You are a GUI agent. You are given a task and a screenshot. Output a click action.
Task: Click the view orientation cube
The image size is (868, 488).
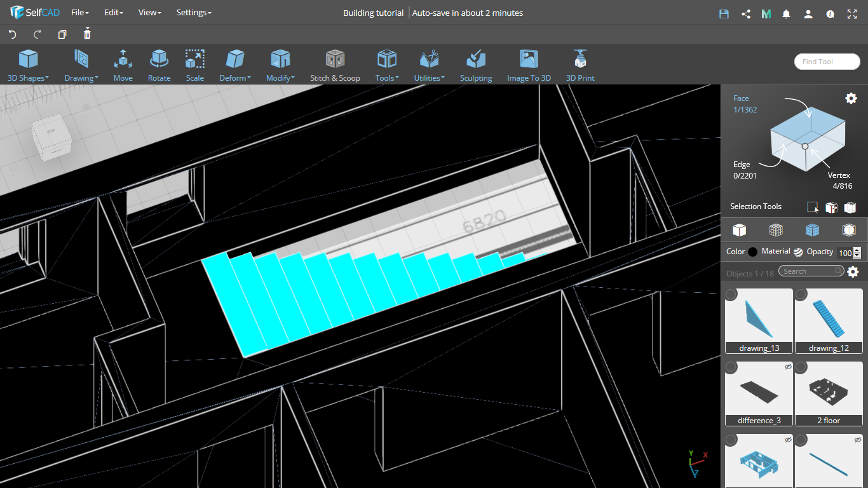(x=51, y=138)
